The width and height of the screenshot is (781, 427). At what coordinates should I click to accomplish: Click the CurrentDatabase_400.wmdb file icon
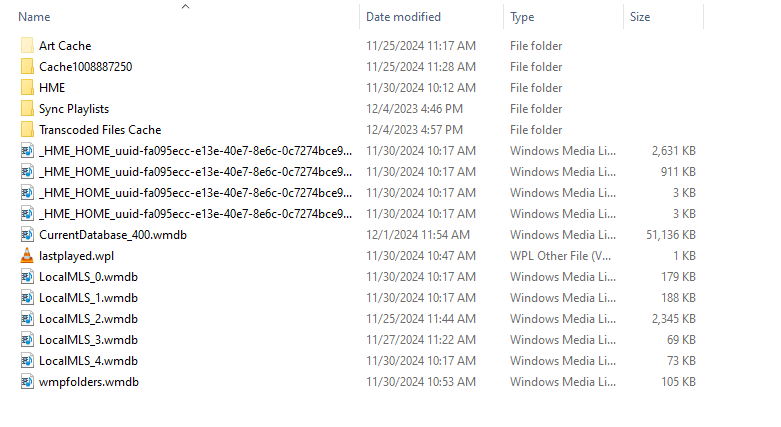pyautogui.click(x=27, y=235)
